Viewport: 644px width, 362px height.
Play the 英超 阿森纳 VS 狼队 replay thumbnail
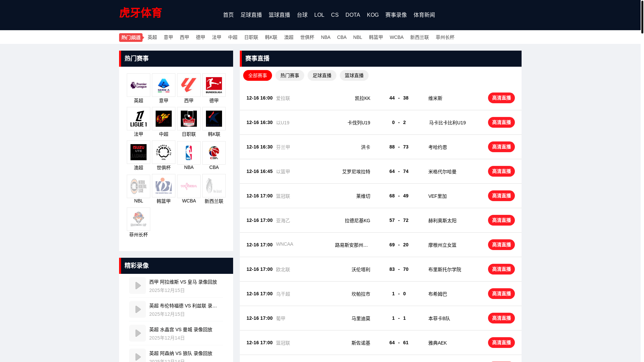pyautogui.click(x=138, y=356)
